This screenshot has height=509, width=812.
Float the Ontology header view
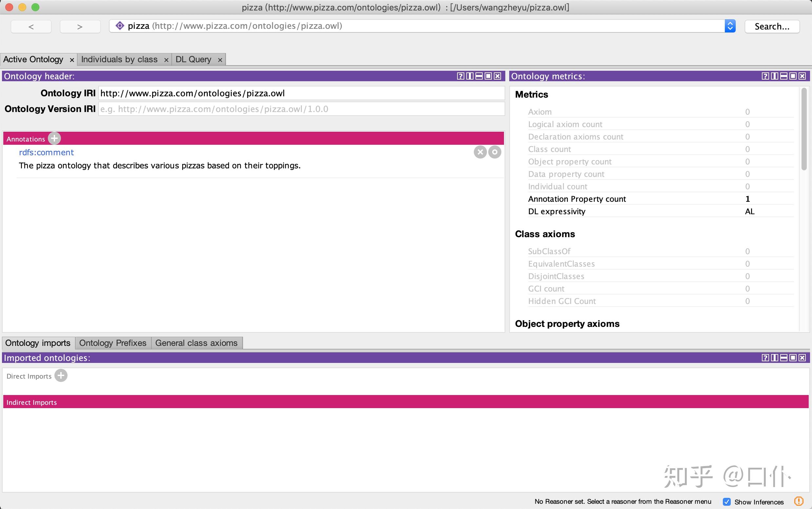(488, 76)
